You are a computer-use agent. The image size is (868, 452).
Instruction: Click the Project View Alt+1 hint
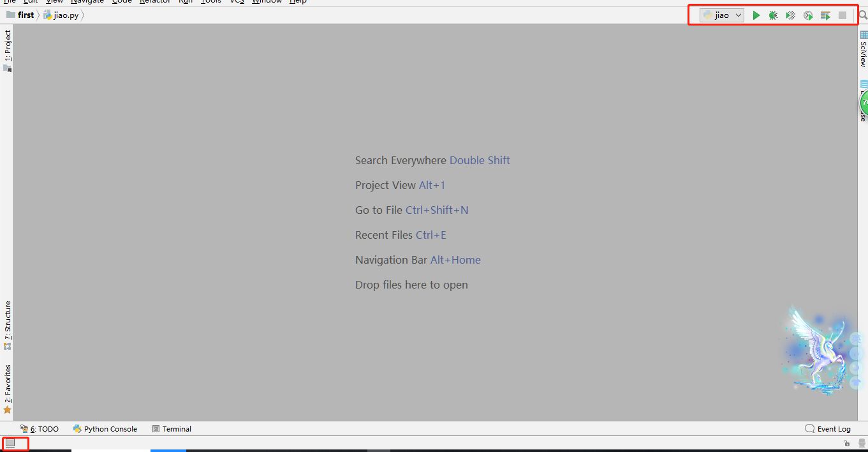pos(400,185)
